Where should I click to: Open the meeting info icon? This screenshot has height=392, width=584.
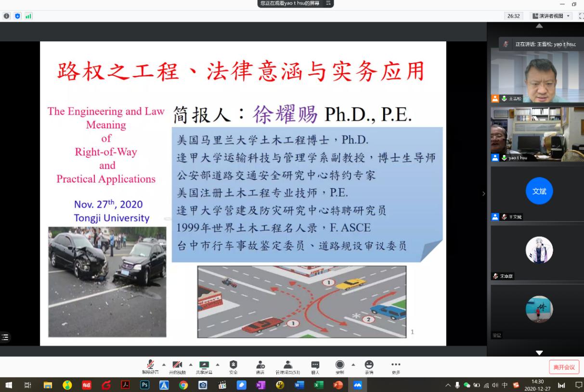click(7, 16)
